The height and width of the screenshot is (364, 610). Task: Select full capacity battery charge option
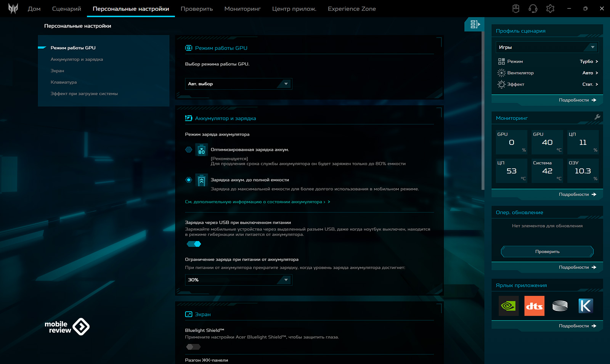click(x=189, y=180)
